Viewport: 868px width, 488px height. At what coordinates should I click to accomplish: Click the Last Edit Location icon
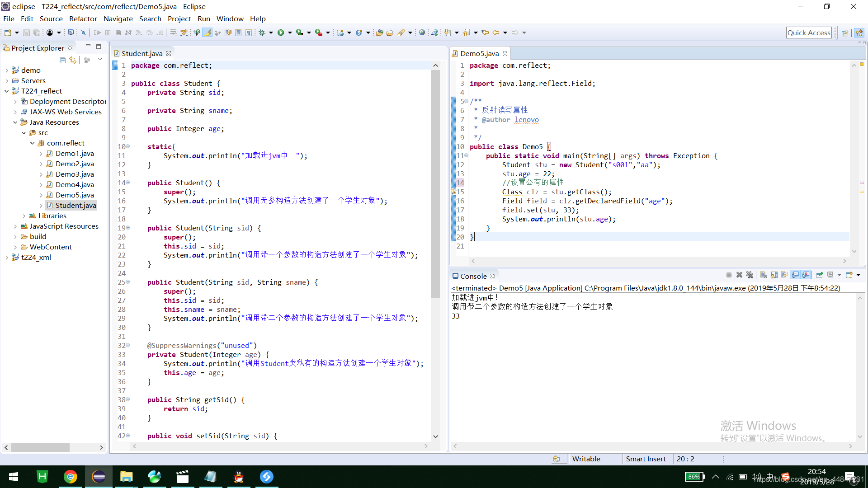pyautogui.click(x=485, y=33)
